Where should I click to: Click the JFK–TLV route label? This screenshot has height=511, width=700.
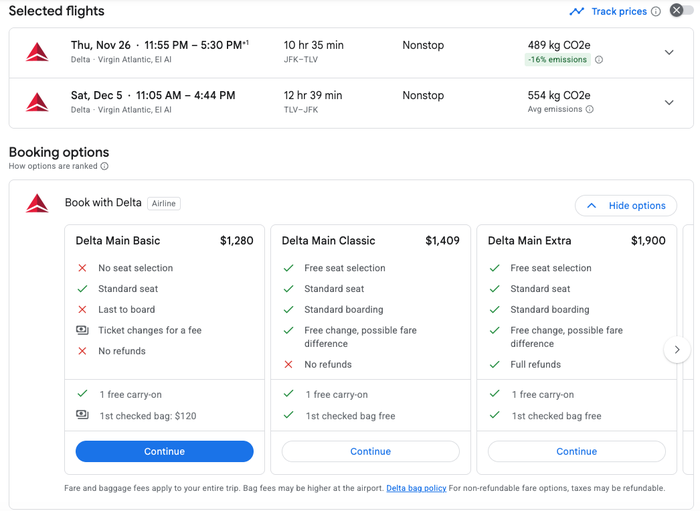tap(301, 59)
